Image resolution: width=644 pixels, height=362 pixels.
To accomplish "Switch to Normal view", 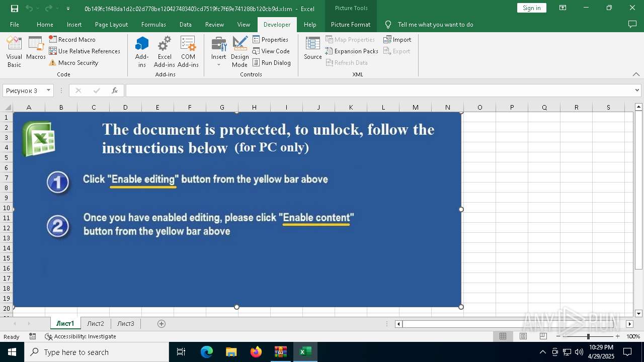I will pyautogui.click(x=503, y=336).
